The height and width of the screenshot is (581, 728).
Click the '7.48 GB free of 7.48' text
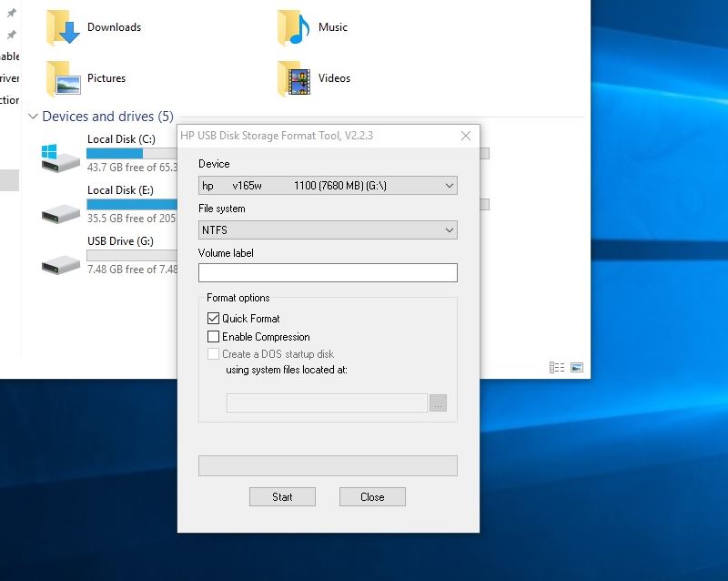(132, 270)
